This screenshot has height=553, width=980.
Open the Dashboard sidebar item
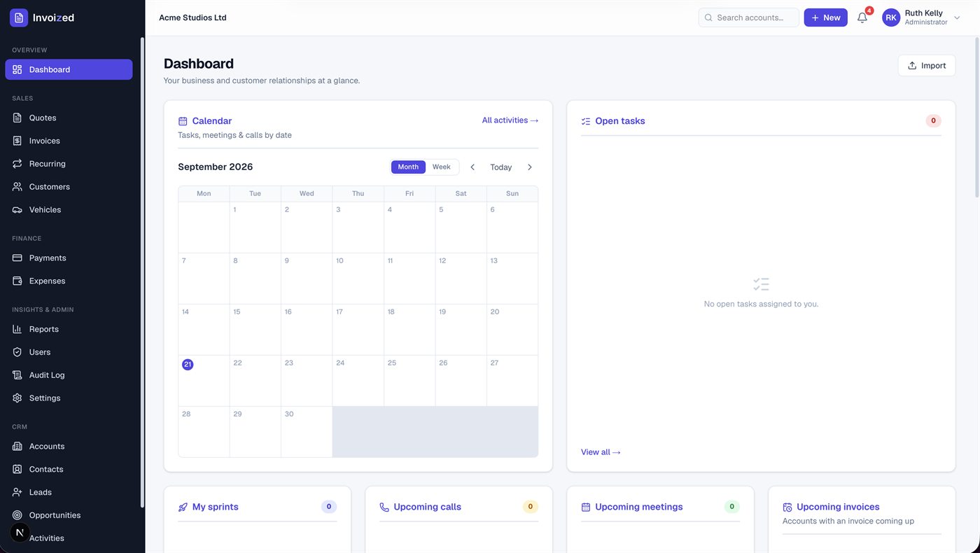(x=69, y=69)
